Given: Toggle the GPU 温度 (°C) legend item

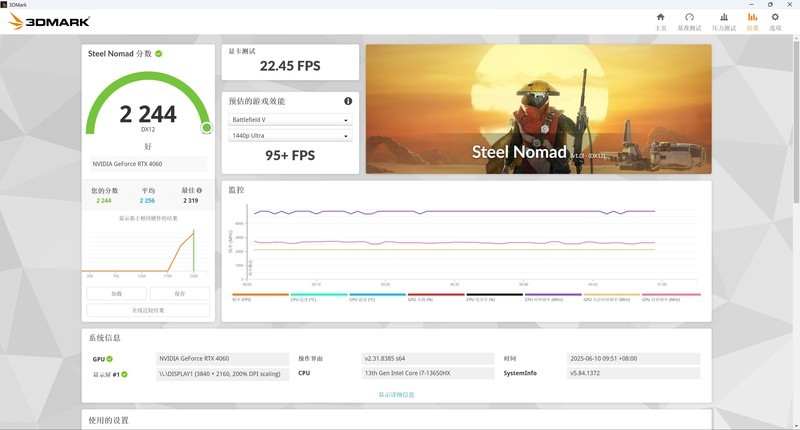Looking at the screenshot, I should 378,297.
